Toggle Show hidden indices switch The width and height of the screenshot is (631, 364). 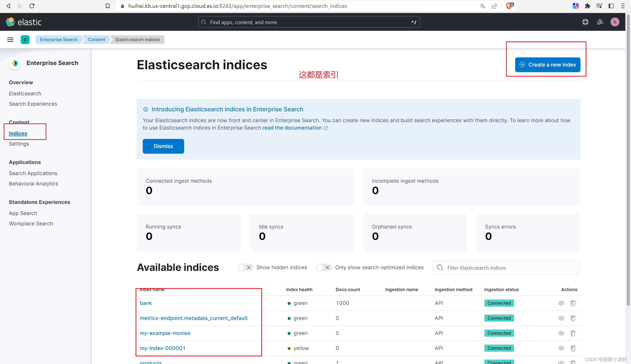(x=245, y=267)
